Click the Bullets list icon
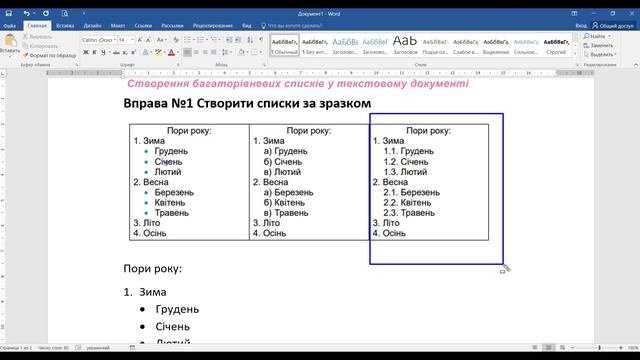Image resolution: width=640 pixels, height=360 pixels. tap(187, 40)
